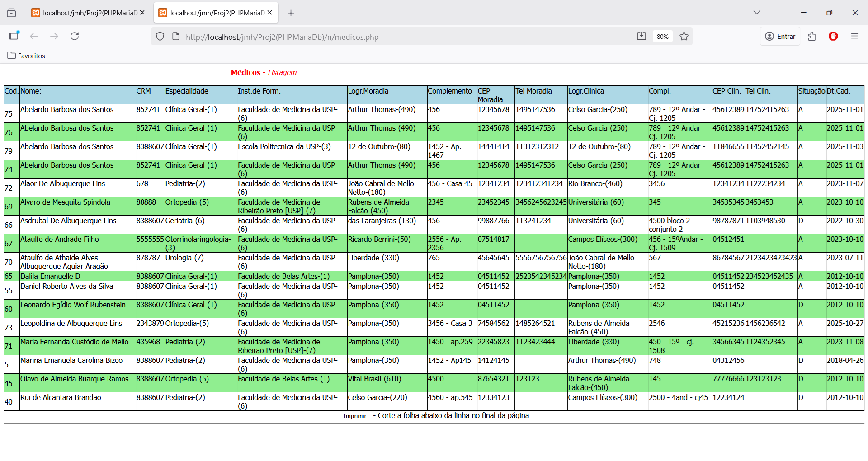
Task: Select Ataulfo de Andrade Filho name cell
Action: [x=78, y=243]
